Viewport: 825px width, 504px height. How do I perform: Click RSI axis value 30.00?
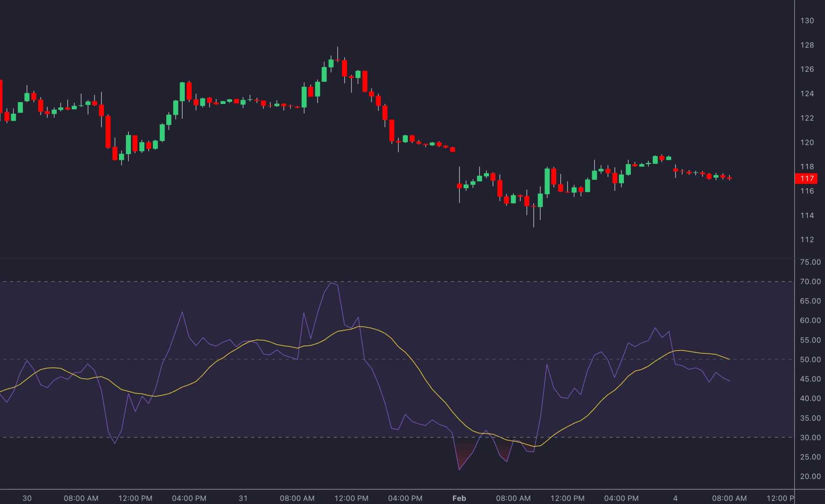[810, 437]
